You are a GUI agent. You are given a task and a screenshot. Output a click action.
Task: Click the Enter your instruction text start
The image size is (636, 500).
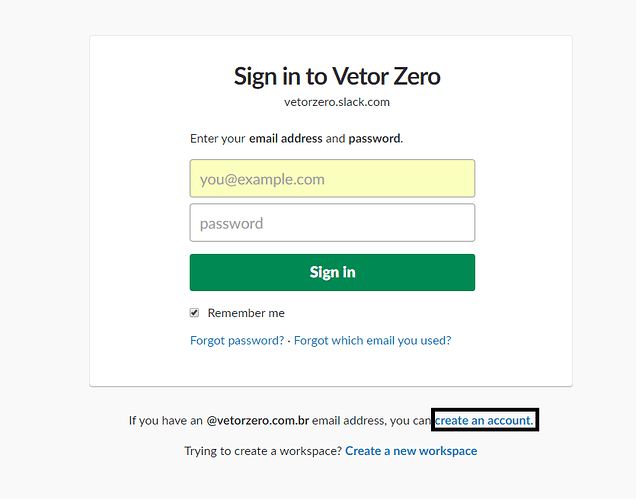218,138
